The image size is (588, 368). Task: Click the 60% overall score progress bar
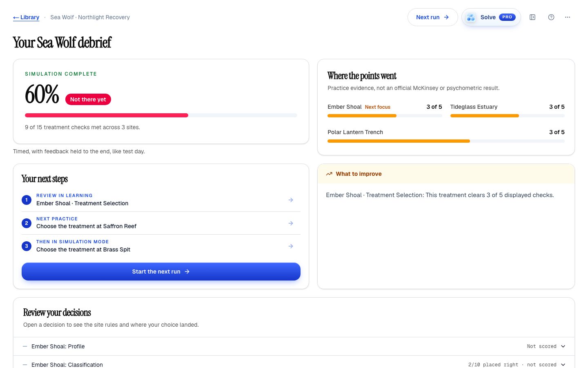click(161, 115)
